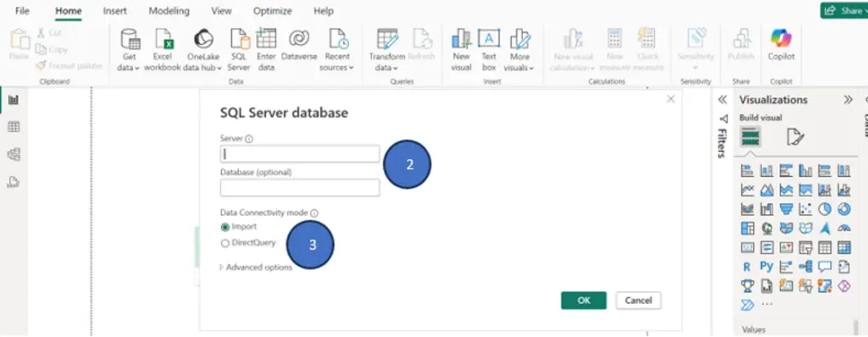This screenshot has height=337, width=868.
Task: Click the Share button
Action: point(846,10)
